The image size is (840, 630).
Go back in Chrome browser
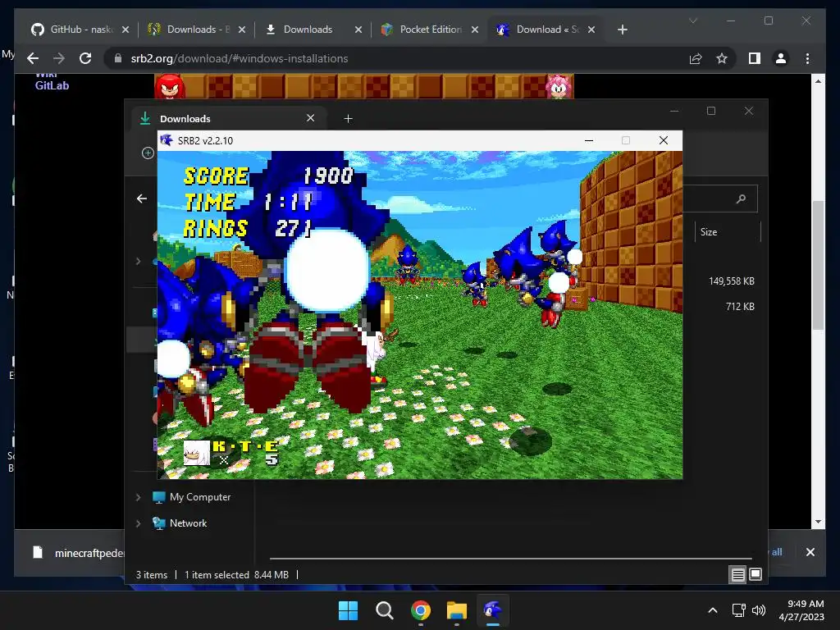point(33,58)
